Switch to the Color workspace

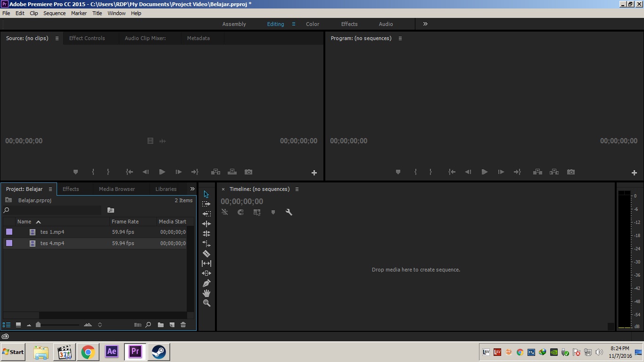pyautogui.click(x=312, y=24)
